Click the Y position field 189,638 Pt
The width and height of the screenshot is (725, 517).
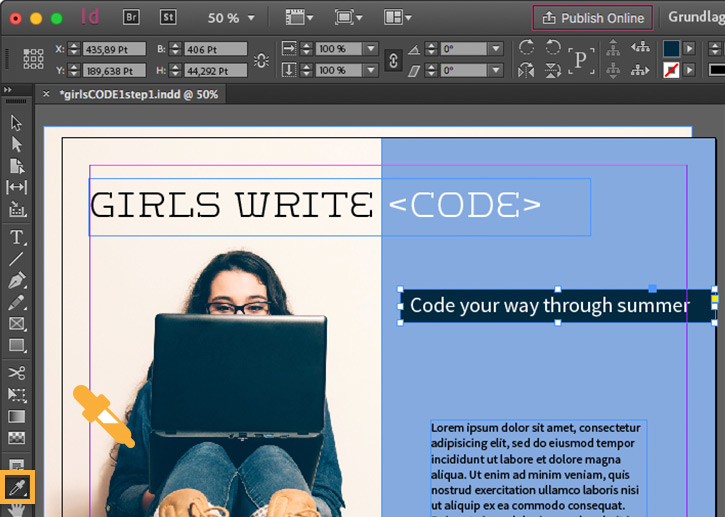tap(114, 71)
